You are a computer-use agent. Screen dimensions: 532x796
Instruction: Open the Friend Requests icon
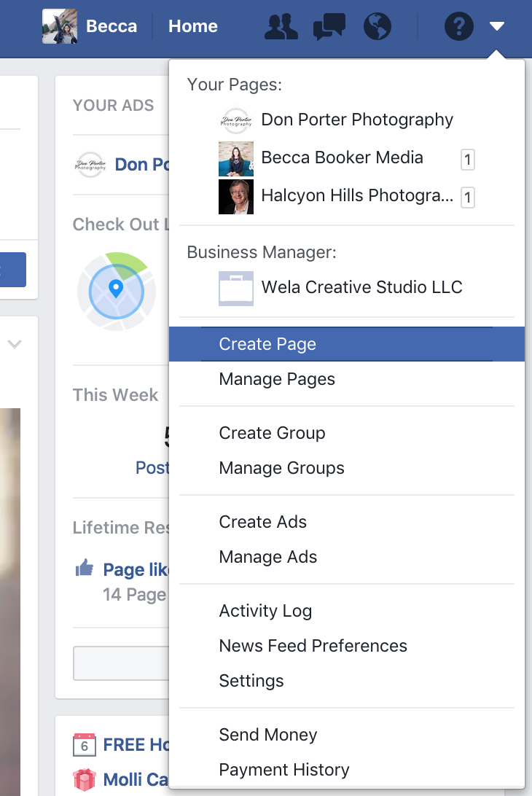pos(281,26)
